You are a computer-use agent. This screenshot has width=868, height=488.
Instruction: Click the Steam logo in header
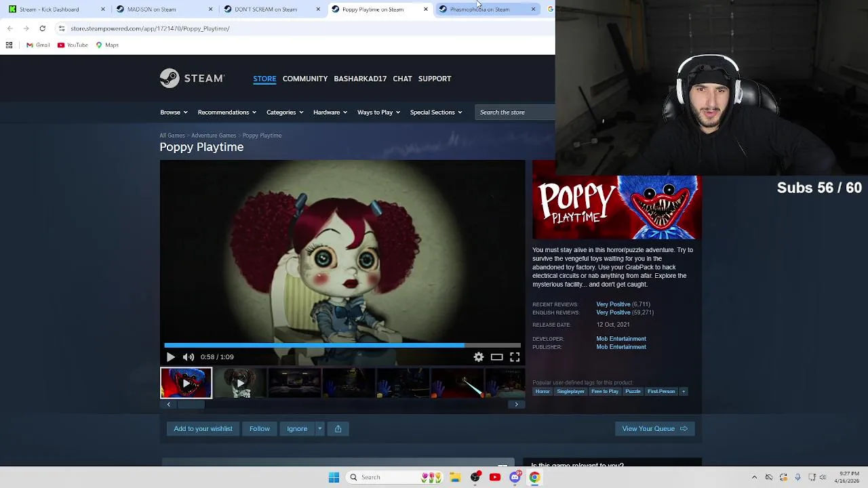[192, 78]
